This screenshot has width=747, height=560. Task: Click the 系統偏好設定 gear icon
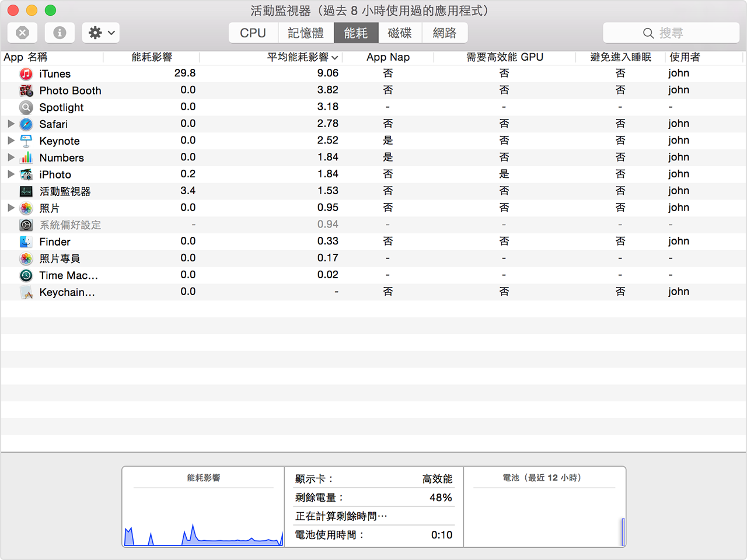coord(26,225)
